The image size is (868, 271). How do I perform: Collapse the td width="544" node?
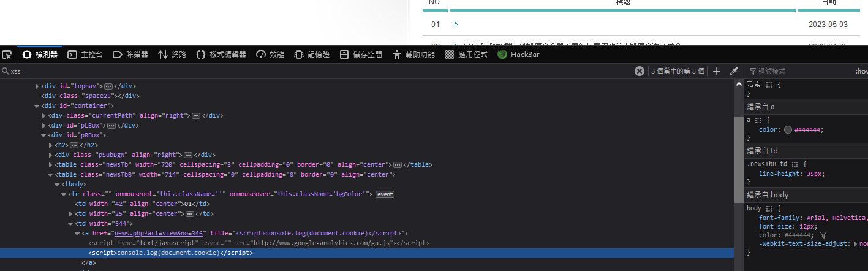[70, 224]
